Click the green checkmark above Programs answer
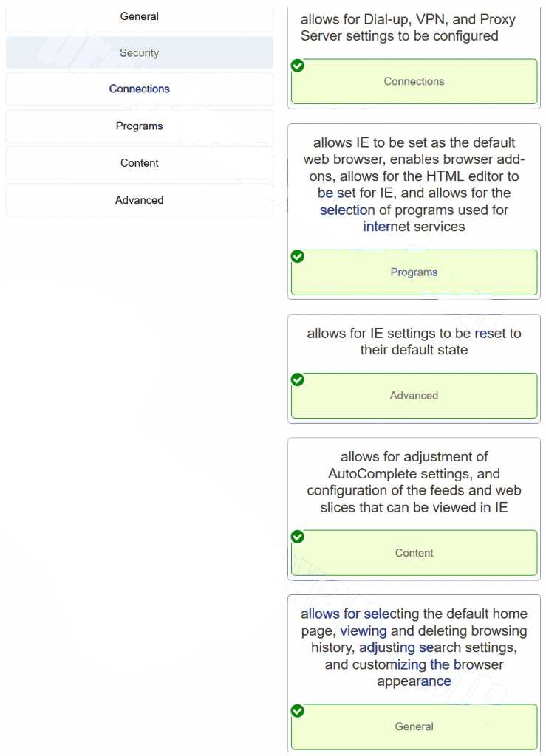This screenshot has height=756, width=546. 298,256
